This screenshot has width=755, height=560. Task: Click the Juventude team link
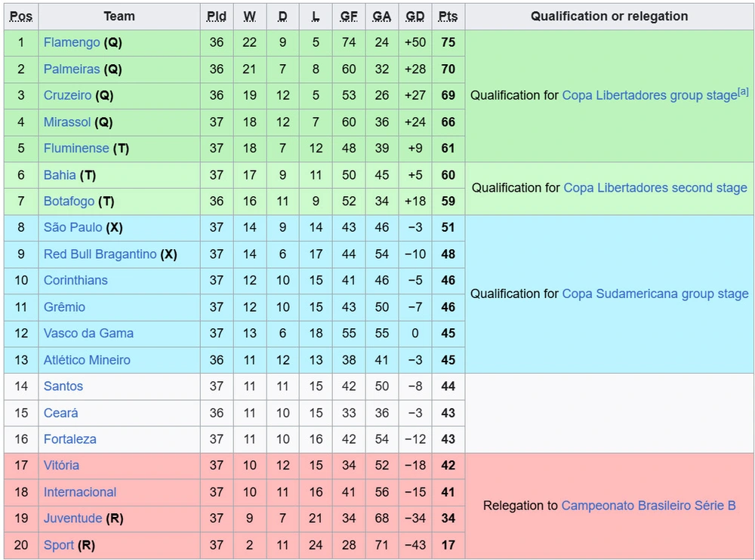[x=72, y=518]
